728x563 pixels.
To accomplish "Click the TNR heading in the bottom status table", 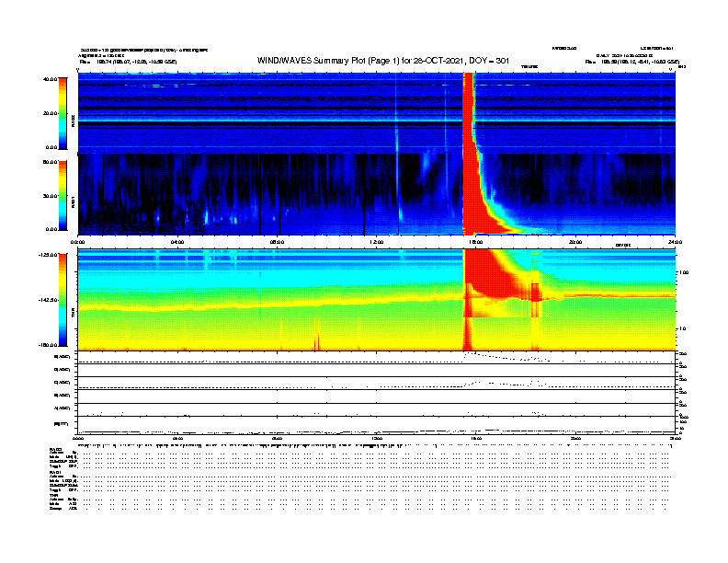I will tap(54, 495).
